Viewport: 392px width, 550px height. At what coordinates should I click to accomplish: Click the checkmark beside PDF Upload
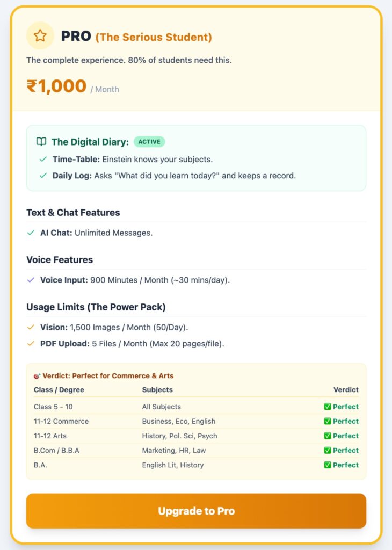(31, 343)
